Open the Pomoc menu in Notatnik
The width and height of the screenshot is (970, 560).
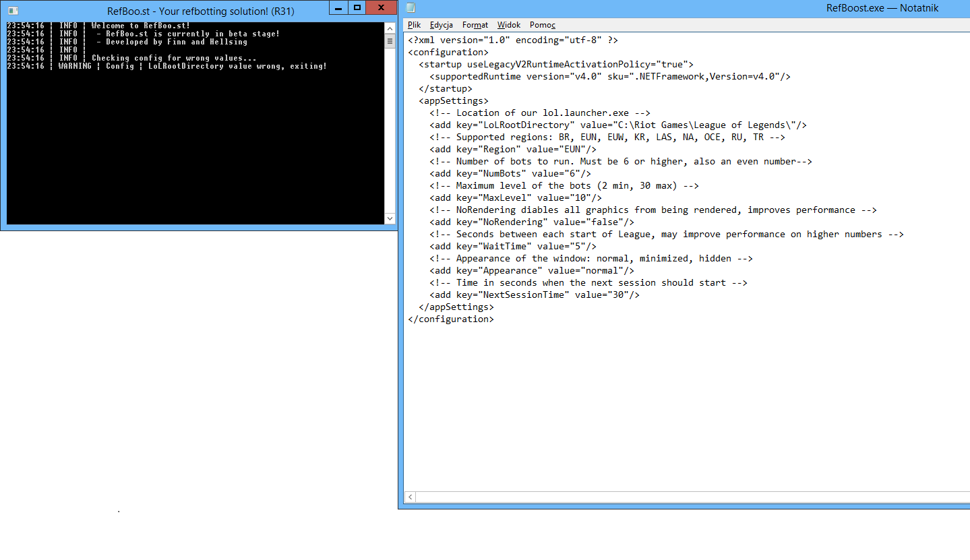(543, 25)
